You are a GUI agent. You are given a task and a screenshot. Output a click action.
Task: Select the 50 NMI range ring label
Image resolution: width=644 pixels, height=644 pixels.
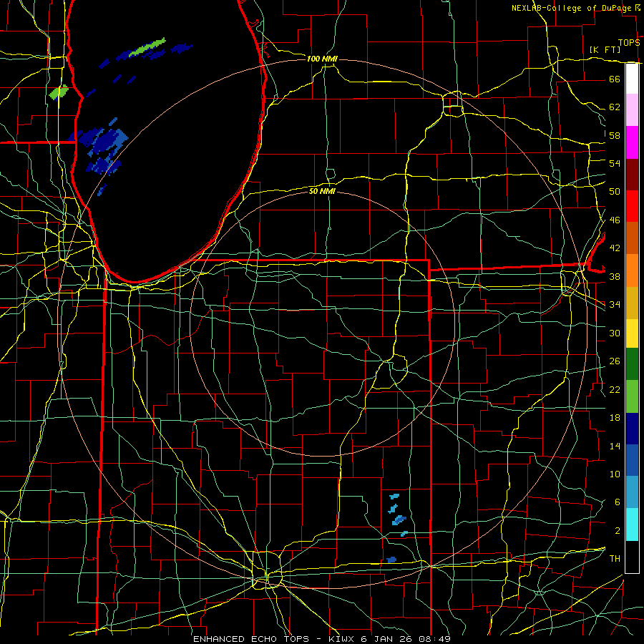tap(322, 191)
